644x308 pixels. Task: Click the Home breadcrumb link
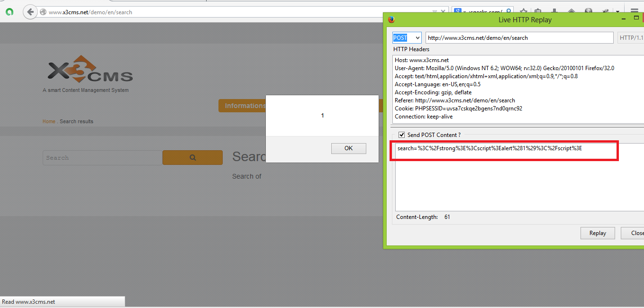tap(49, 121)
